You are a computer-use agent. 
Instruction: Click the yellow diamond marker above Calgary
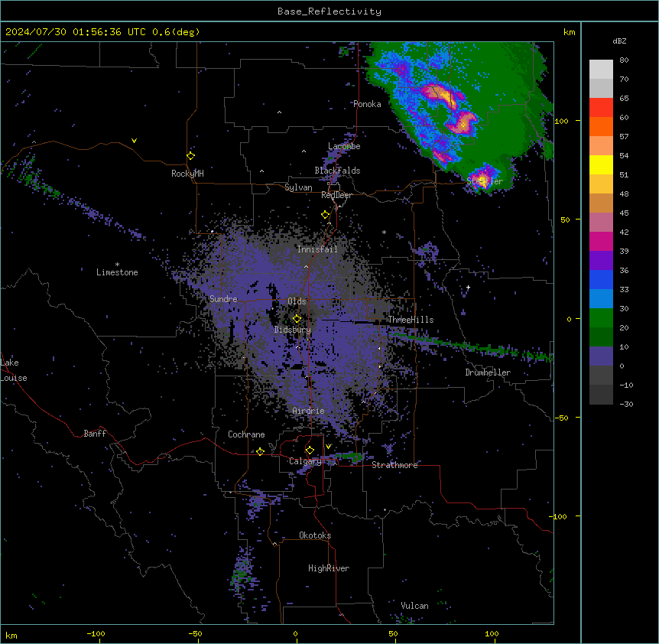pos(310,450)
